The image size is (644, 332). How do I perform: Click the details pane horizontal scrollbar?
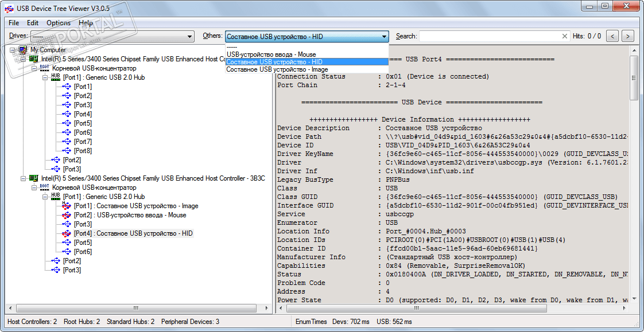tap(416, 308)
